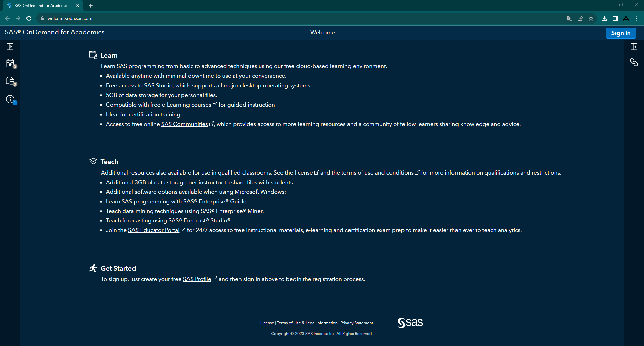Open the browser side panel icon
The height and width of the screenshot is (346, 644).
(615, 18)
